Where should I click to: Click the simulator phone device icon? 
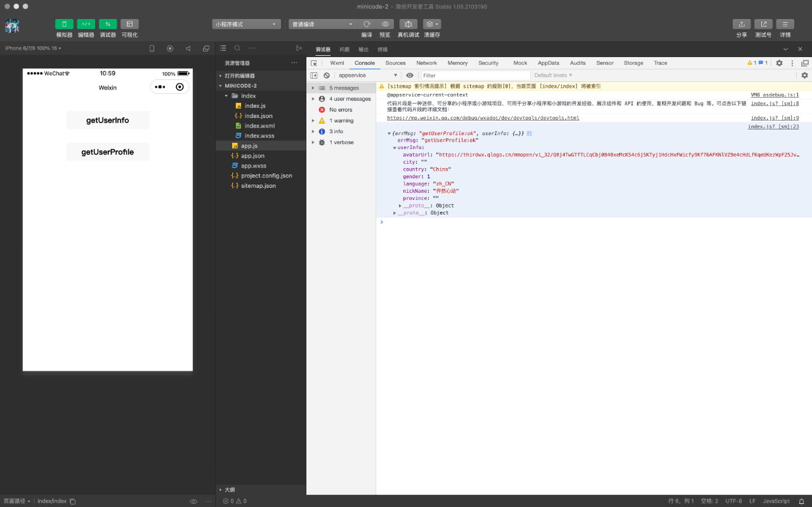(x=152, y=48)
